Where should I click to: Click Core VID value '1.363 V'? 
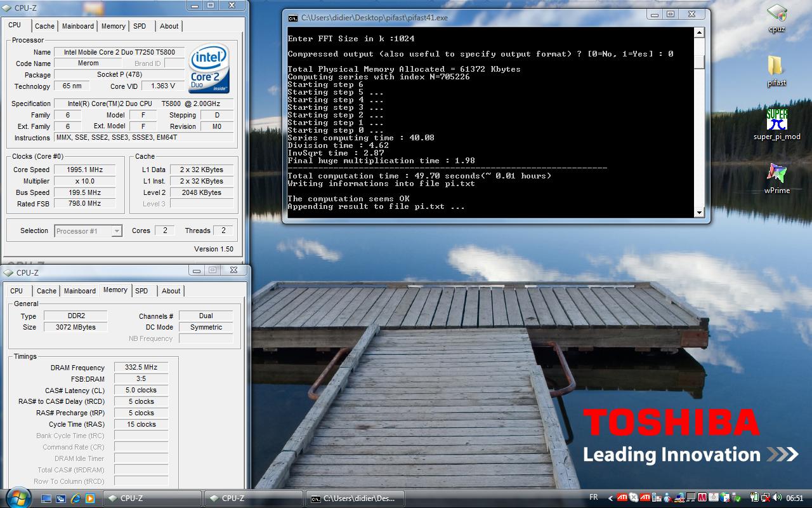point(164,86)
